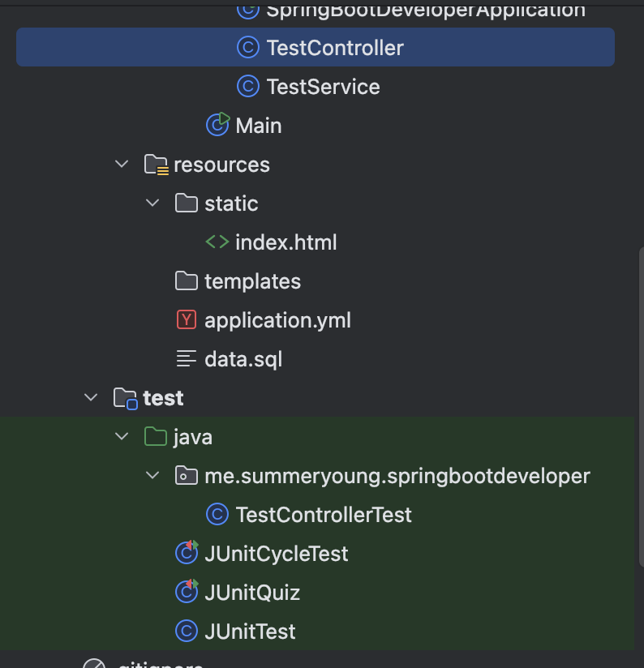This screenshot has width=644, height=668.
Task: Click the JUnitQuiz test class icon
Action: tap(187, 593)
